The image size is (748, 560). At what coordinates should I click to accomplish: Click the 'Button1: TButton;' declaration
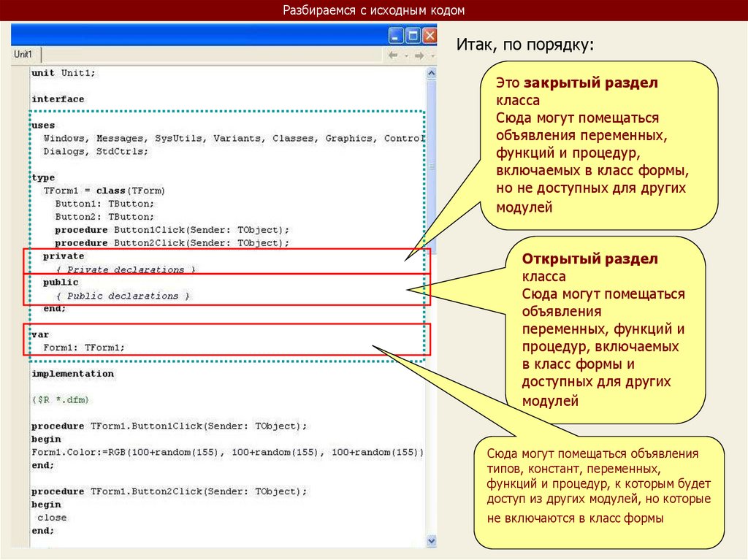point(104,204)
